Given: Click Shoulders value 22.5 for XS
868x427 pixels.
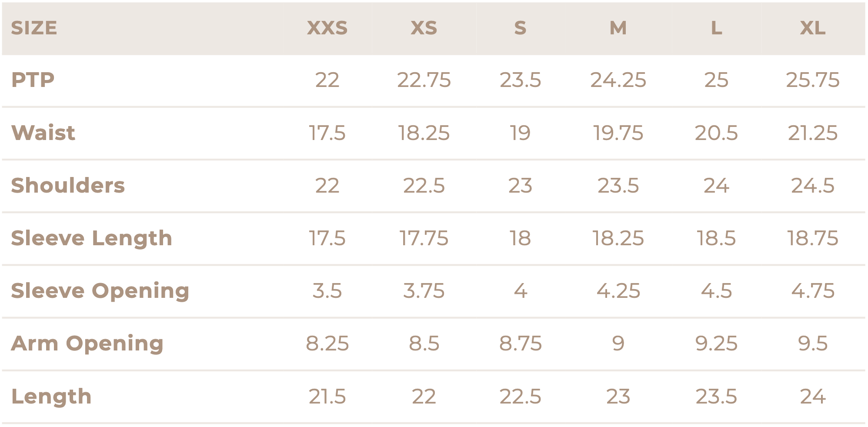Looking at the screenshot, I should 424,186.
